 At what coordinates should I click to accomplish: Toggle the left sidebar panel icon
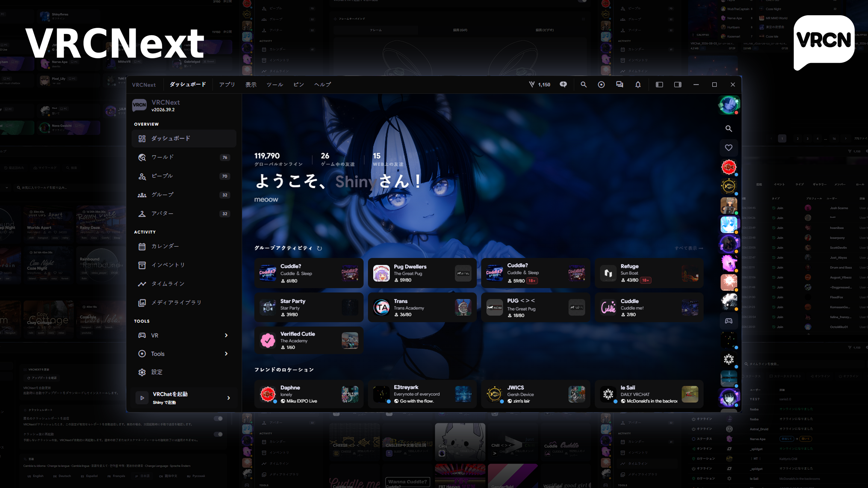(659, 84)
